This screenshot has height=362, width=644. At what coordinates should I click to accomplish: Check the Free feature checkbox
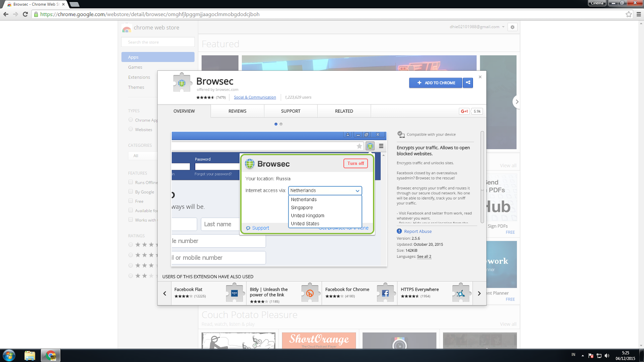[x=130, y=201]
